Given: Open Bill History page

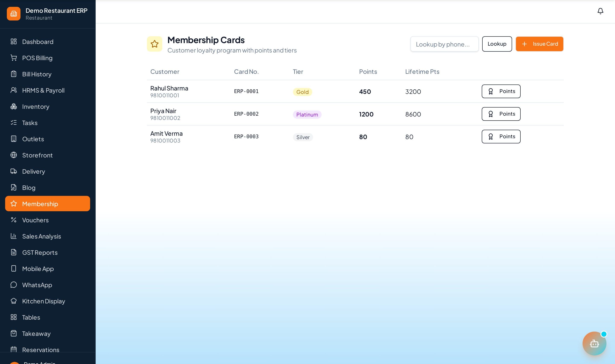Looking at the screenshot, I should [x=48, y=74].
